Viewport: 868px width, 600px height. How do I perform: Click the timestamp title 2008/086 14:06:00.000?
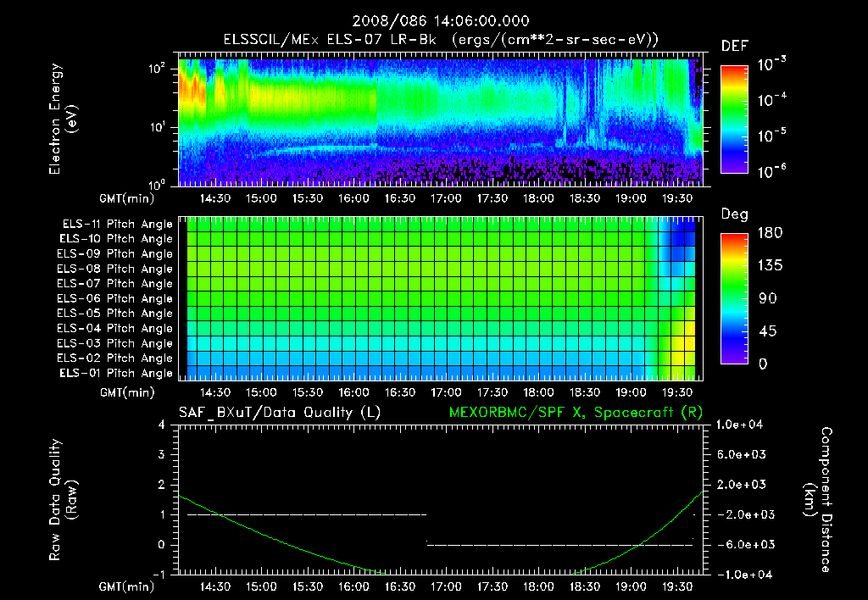click(441, 21)
